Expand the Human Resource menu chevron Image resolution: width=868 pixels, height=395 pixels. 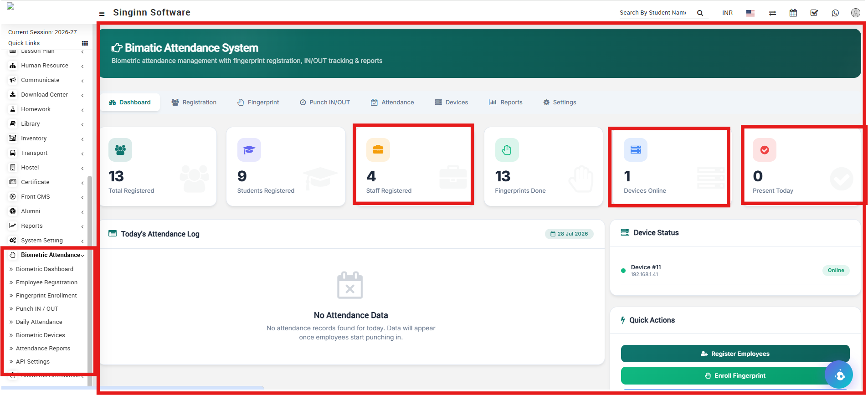pos(82,67)
